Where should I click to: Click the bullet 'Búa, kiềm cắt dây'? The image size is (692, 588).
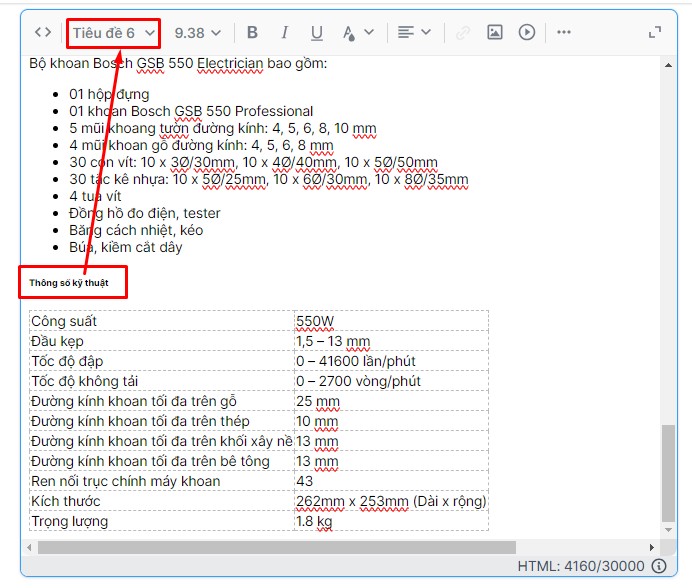click(126, 247)
